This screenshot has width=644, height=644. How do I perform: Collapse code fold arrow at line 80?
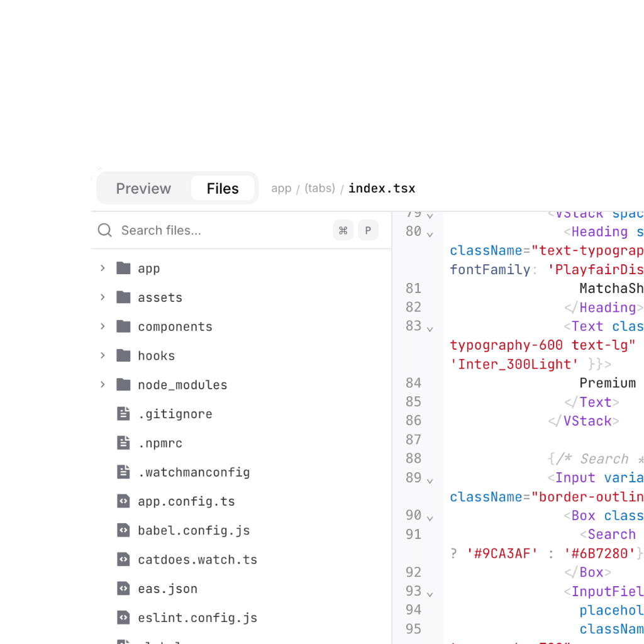(430, 235)
